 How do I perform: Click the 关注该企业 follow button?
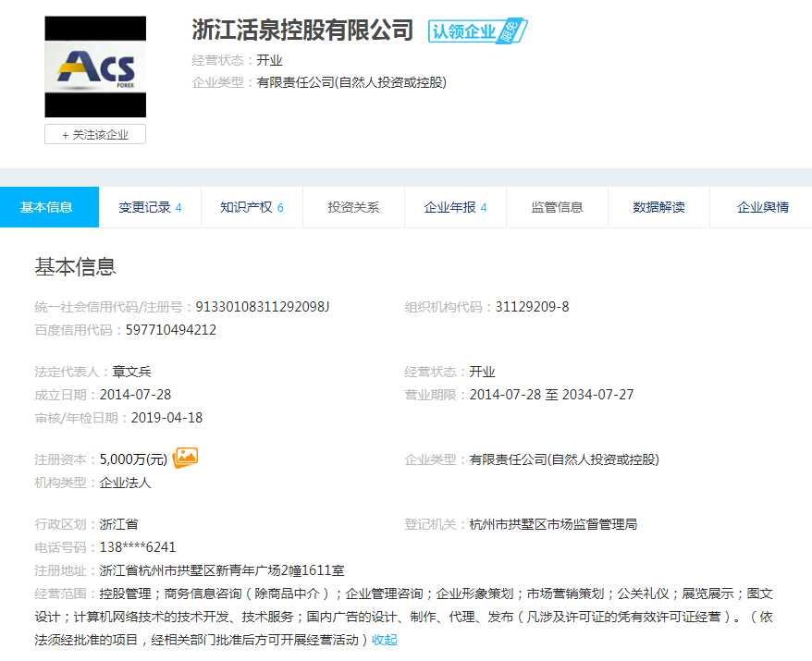pos(95,135)
